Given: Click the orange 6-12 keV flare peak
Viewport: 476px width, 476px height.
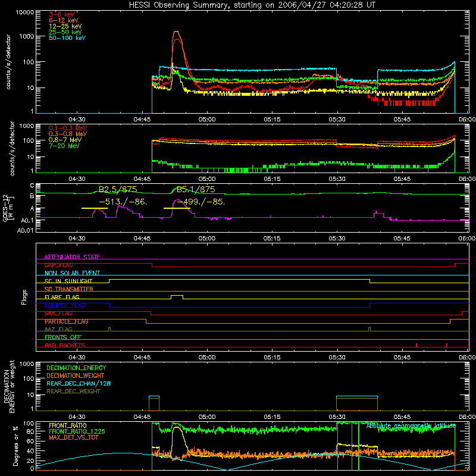Looking at the screenshot, I should click(x=176, y=32).
